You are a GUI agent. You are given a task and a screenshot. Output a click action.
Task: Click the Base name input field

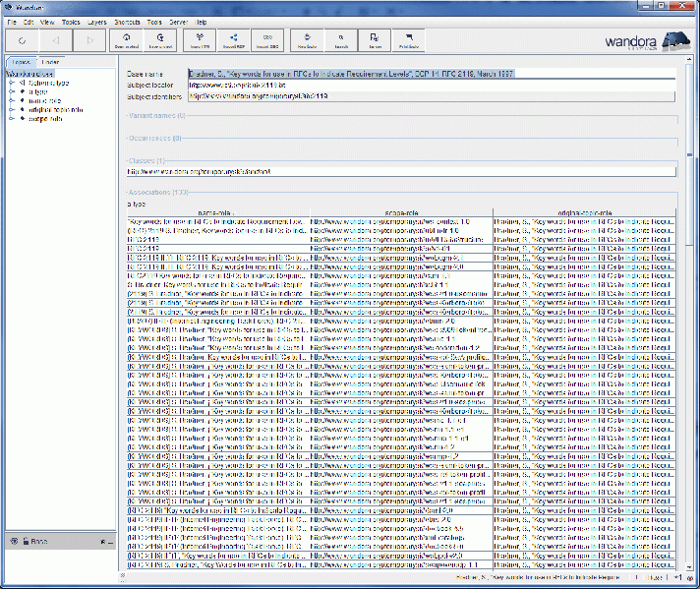(x=431, y=73)
